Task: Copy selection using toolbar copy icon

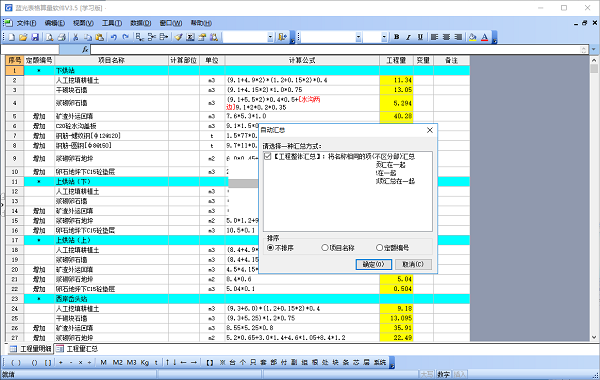Action: pyautogui.click(x=88, y=37)
